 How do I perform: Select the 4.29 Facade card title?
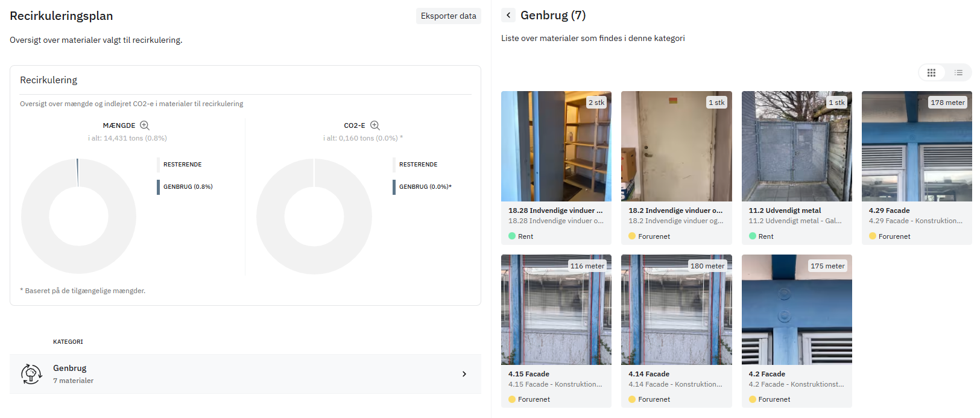889,211
